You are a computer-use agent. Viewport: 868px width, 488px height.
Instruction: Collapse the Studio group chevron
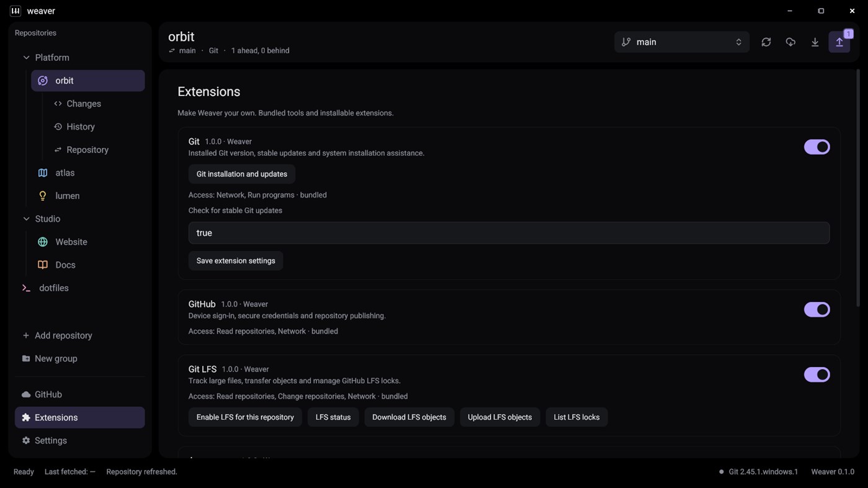click(26, 219)
